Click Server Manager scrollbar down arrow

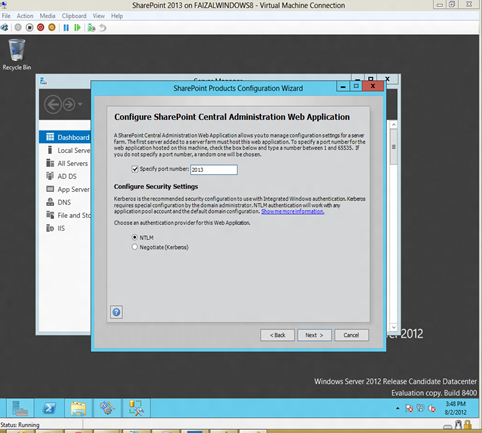(x=394, y=327)
